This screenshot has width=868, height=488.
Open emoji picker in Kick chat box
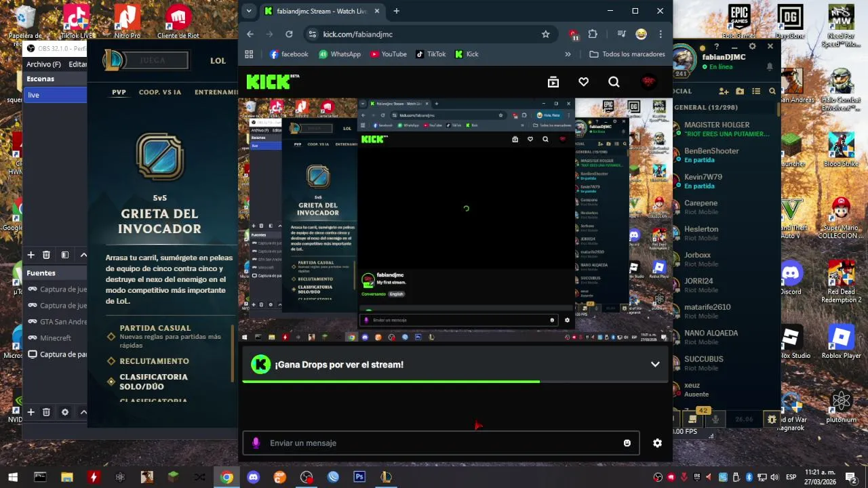tap(627, 443)
